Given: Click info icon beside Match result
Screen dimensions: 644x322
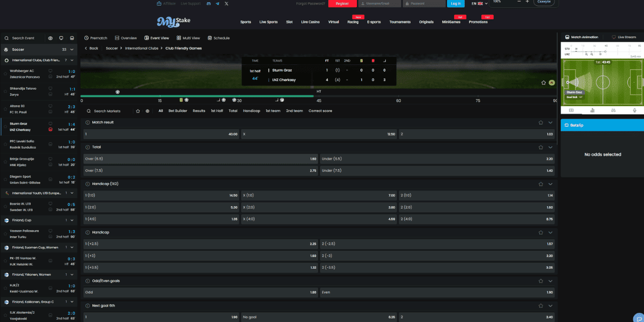Looking at the screenshot, I should [87, 122].
